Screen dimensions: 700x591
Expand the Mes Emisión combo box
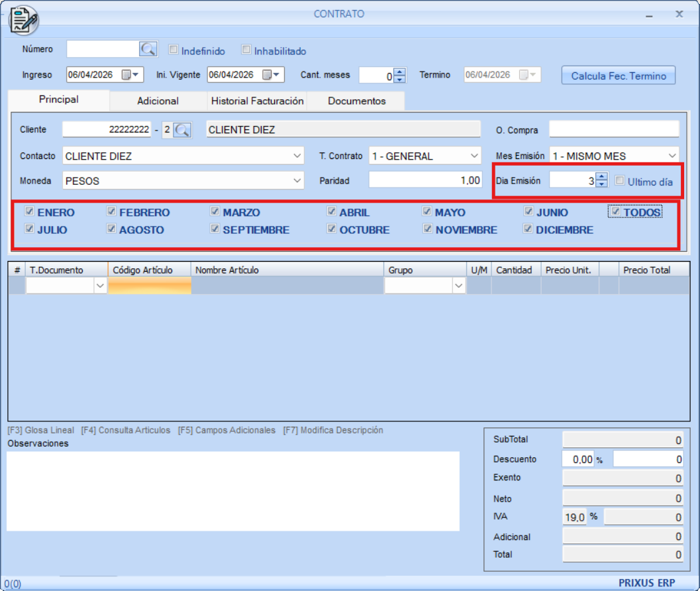673,156
